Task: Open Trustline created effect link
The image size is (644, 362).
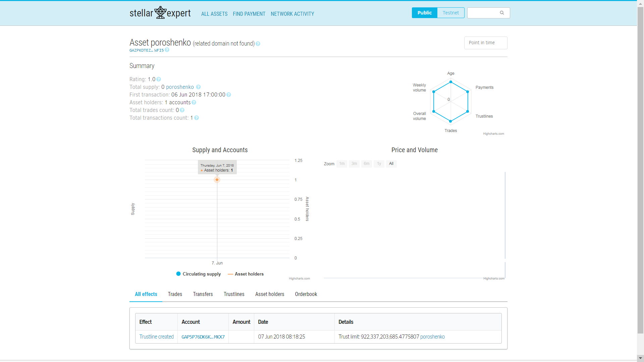Action: click(157, 337)
